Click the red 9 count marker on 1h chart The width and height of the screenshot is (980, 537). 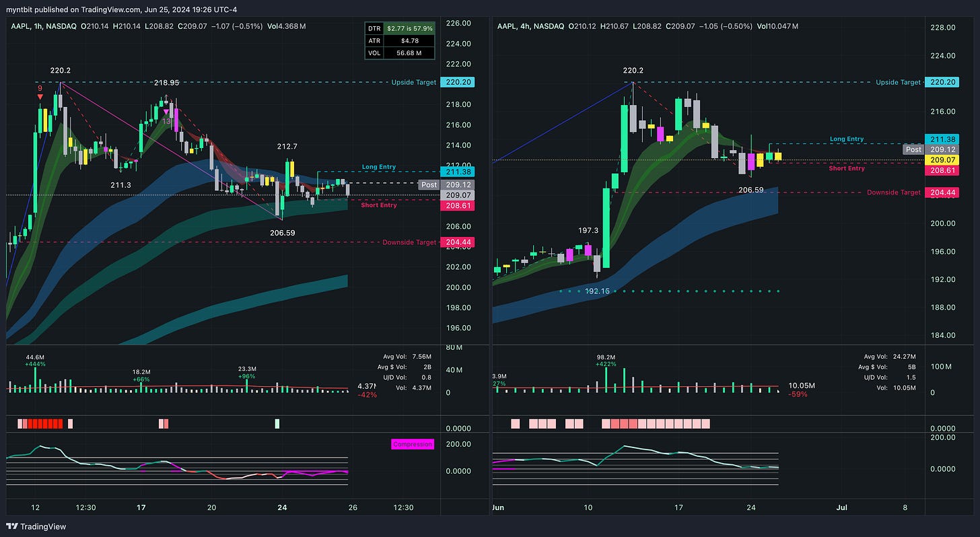40,88
